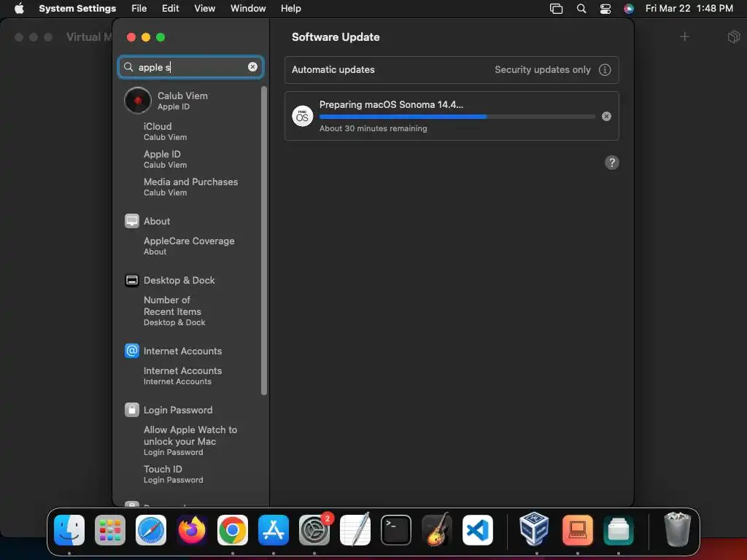This screenshot has height=560, width=747.
Task: Launch GarageBand from the Dock
Action: [x=437, y=530]
